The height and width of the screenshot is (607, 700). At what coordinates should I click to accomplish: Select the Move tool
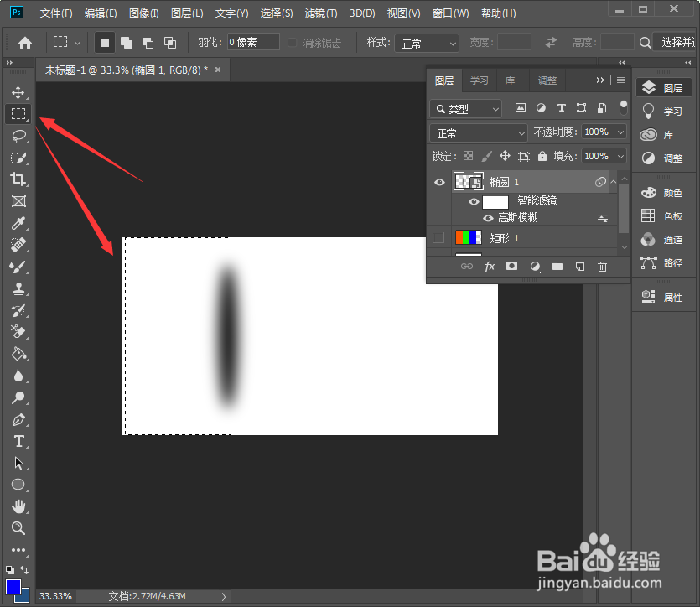click(18, 92)
